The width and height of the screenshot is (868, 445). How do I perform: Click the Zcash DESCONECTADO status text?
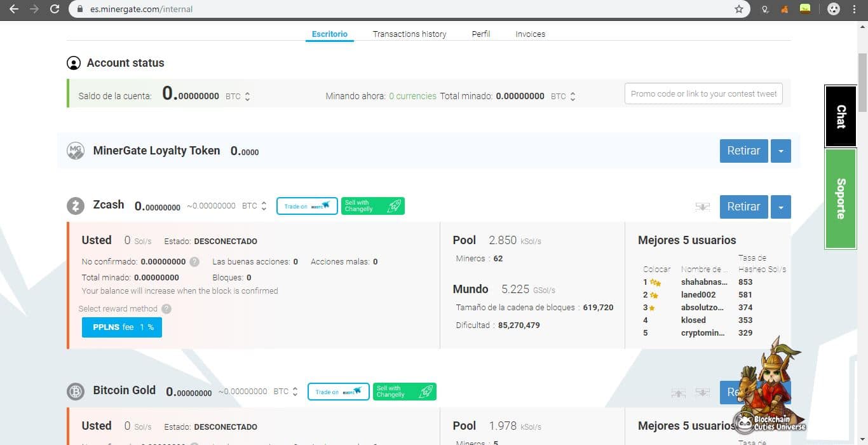click(226, 242)
